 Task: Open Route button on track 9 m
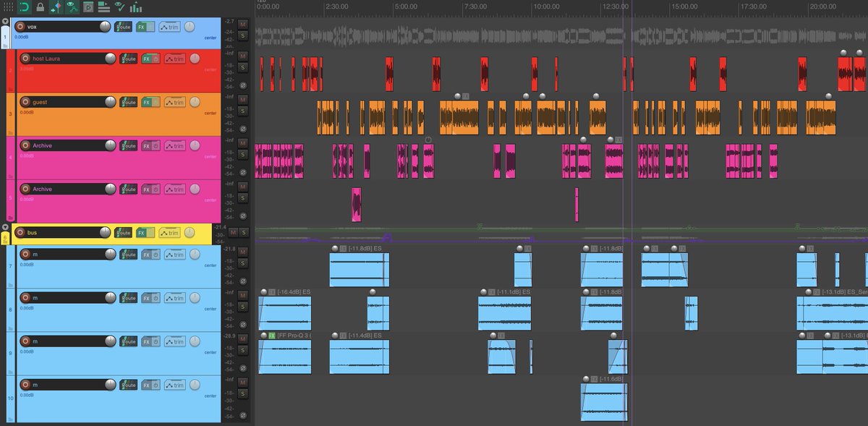(129, 341)
